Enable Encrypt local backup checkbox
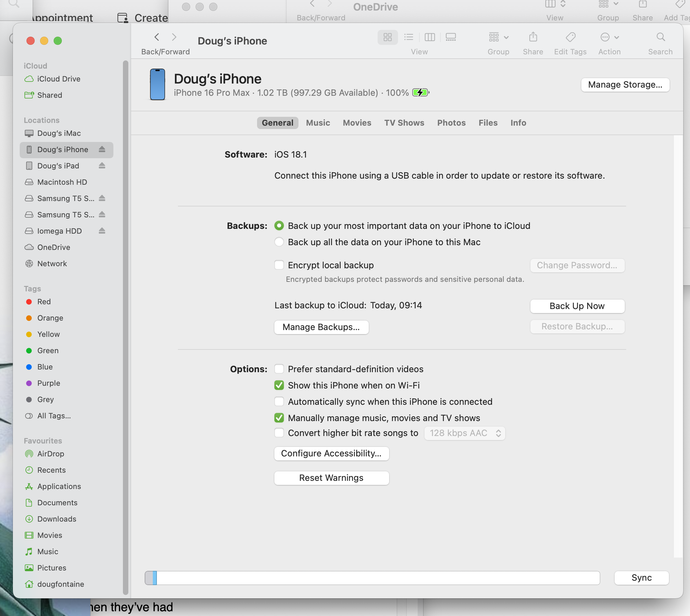Image resolution: width=690 pixels, height=616 pixels. 279,265
